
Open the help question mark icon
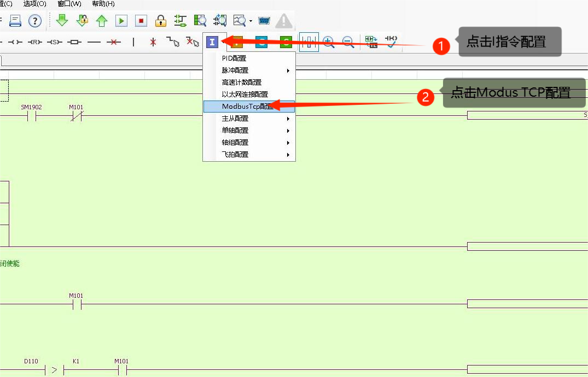(x=35, y=21)
